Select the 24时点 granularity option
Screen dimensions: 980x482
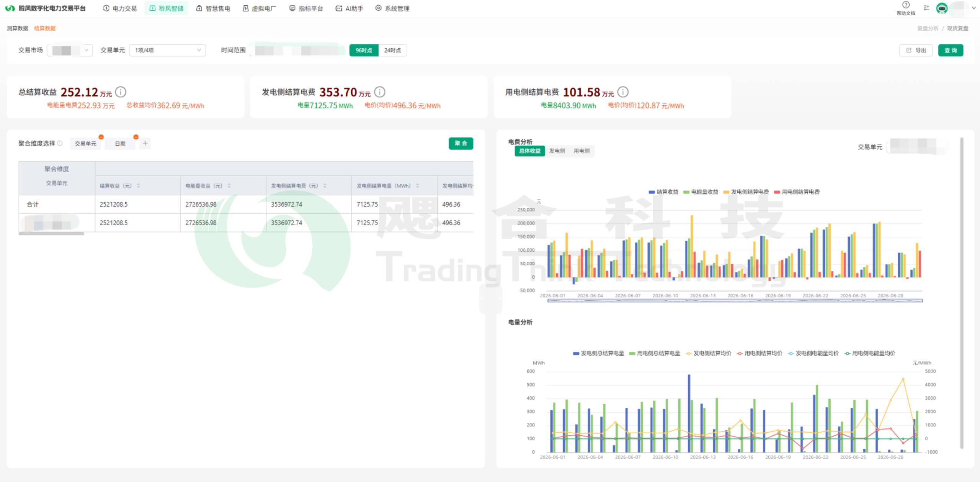[x=392, y=50]
